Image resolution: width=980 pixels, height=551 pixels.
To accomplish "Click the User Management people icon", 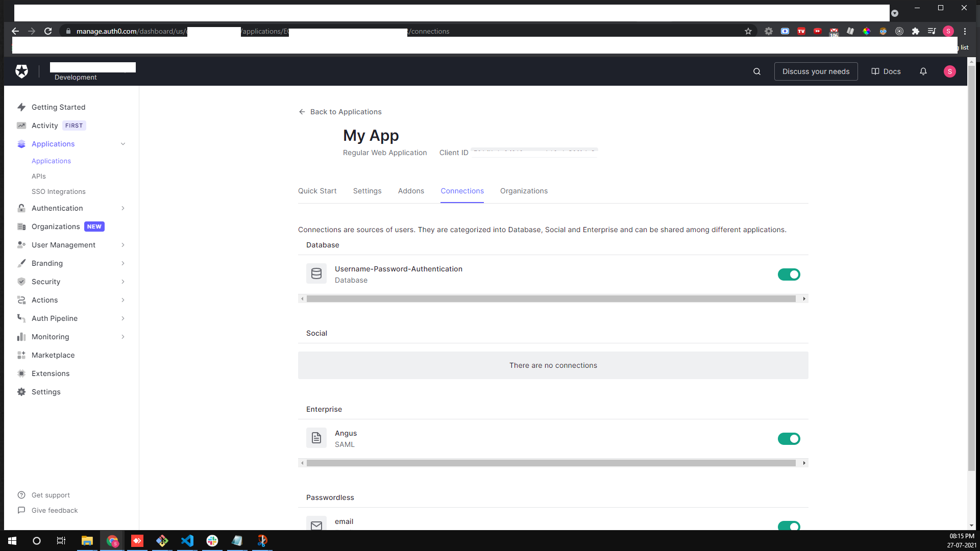I will coord(21,245).
